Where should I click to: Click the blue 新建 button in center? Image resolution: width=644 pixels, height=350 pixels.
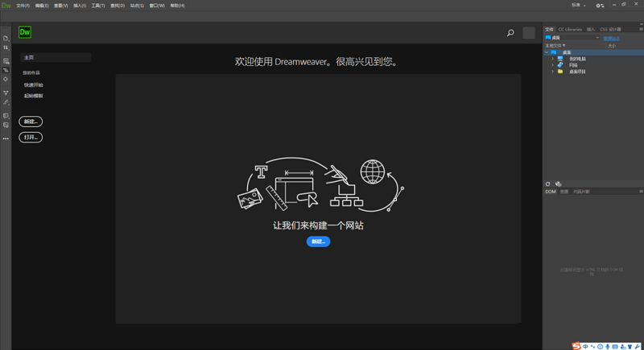318,241
